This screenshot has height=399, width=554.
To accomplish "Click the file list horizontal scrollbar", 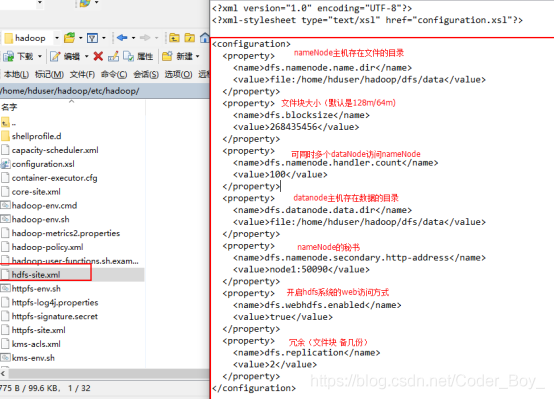I will pos(108,374).
